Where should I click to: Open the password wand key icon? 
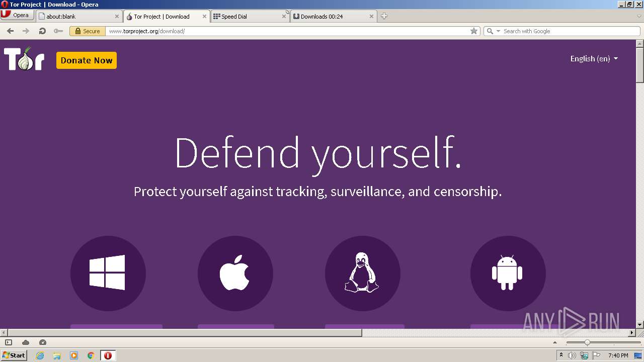point(58,31)
